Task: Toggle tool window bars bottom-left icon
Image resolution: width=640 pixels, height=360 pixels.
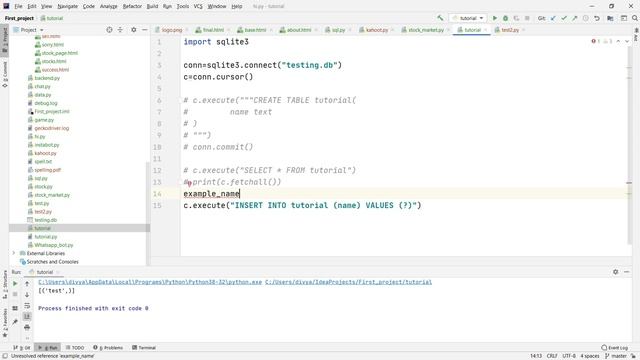Action: pyautogui.click(x=5, y=356)
